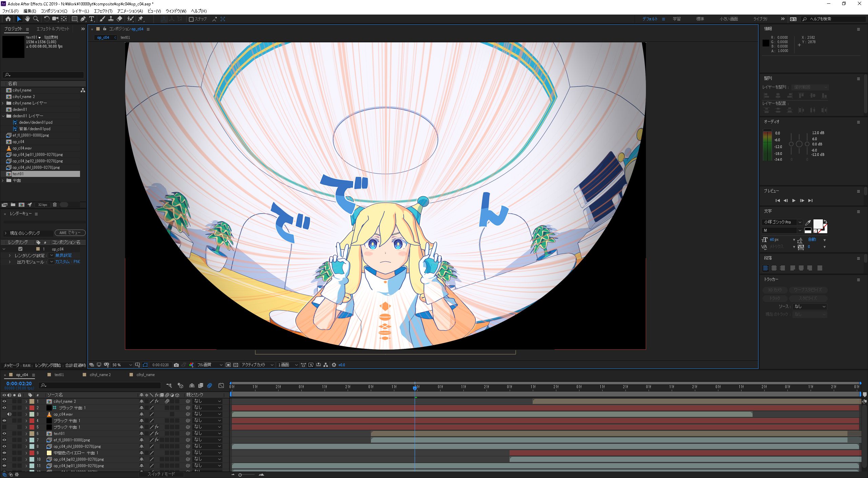Open the アクティブカメラ view dropdown
The image size is (868, 478).
pyautogui.click(x=257, y=365)
